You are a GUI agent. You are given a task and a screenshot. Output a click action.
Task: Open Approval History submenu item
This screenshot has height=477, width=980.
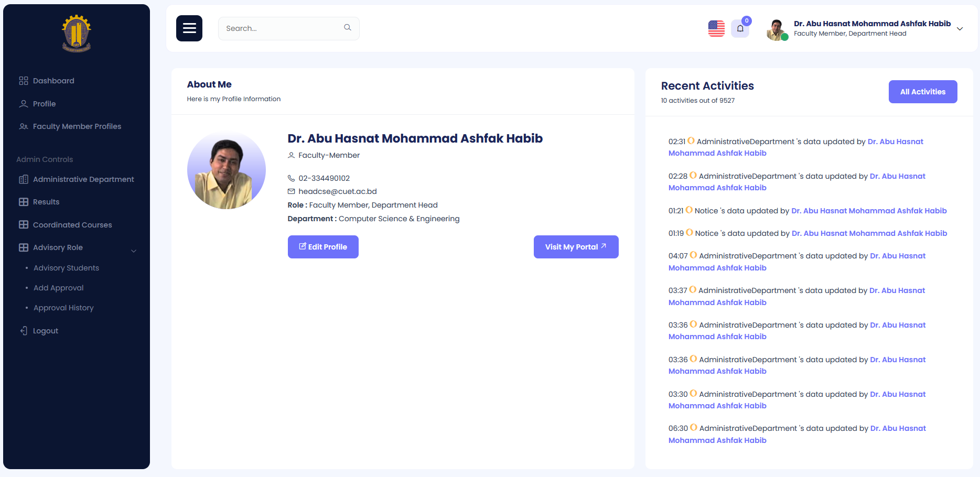pos(63,308)
